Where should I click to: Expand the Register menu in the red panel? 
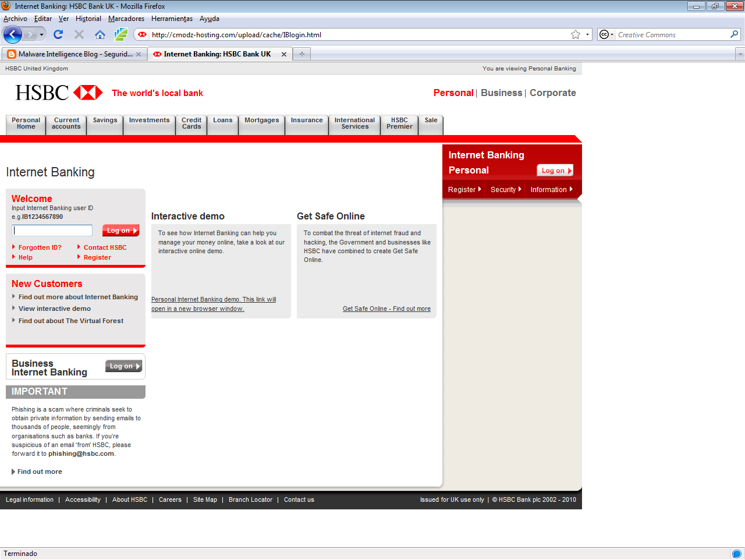(464, 190)
